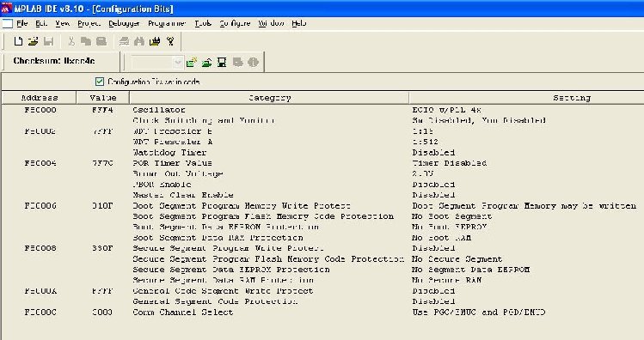This screenshot has height=340, width=644.
Task: Click the Category column header
Action: [x=269, y=98]
